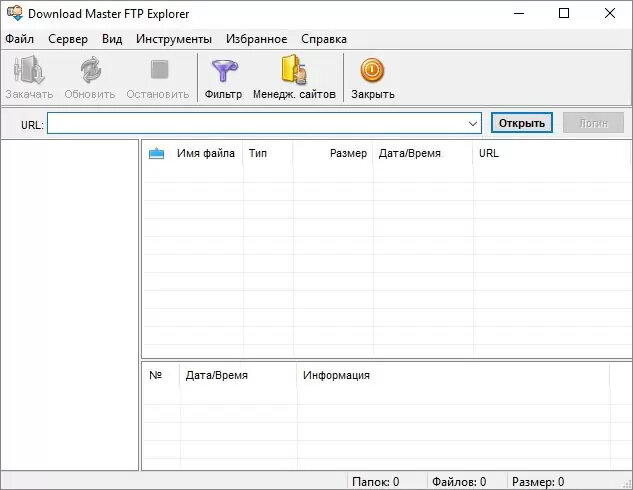Click the Открыть button
Image resolution: width=633 pixels, height=490 pixels.
pos(522,123)
